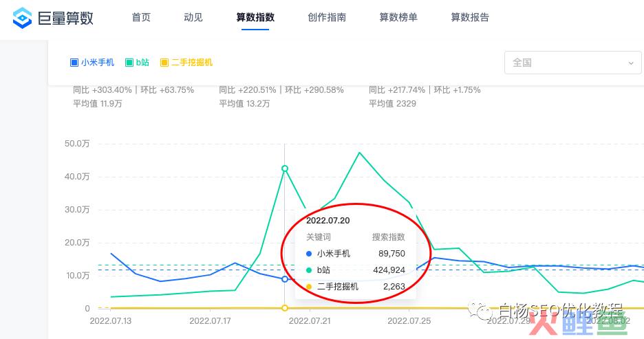Click the 50.0万 y-axis label
644x339 pixels.
pos(77,144)
